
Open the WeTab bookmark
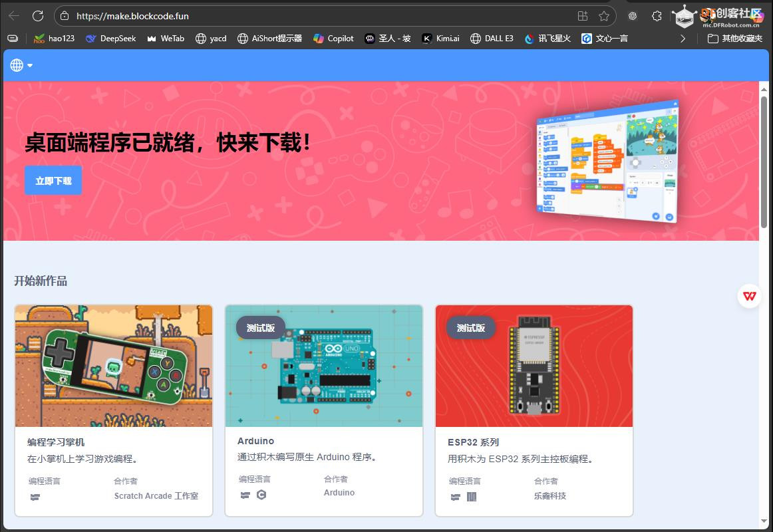(x=166, y=39)
